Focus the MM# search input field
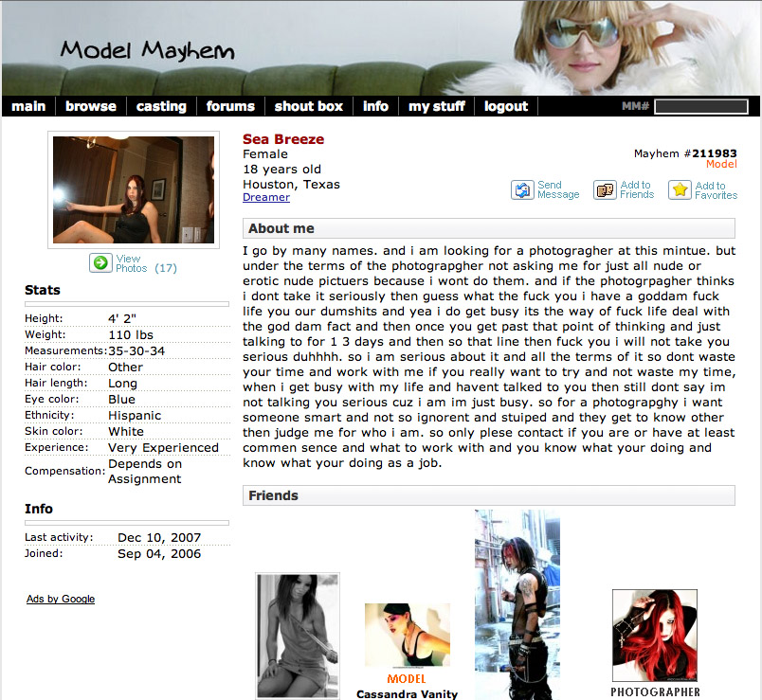 pos(700,106)
